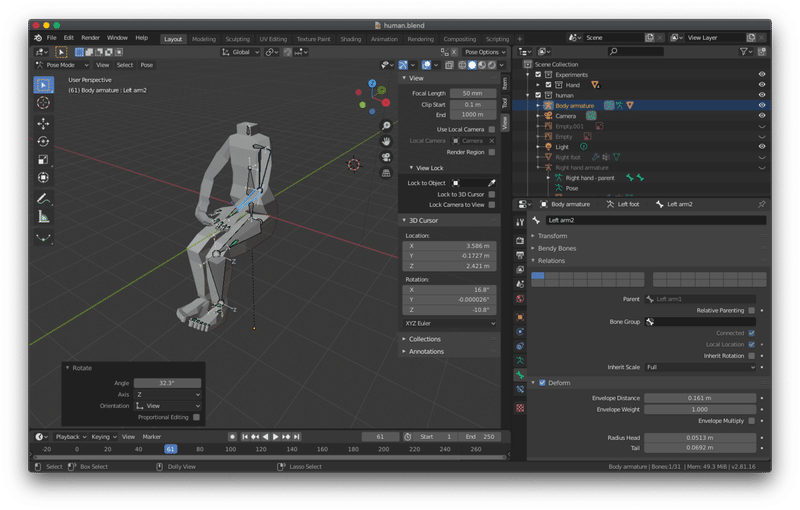Select the Measure tool
Viewport: 800px width, 510px height.
click(x=43, y=217)
